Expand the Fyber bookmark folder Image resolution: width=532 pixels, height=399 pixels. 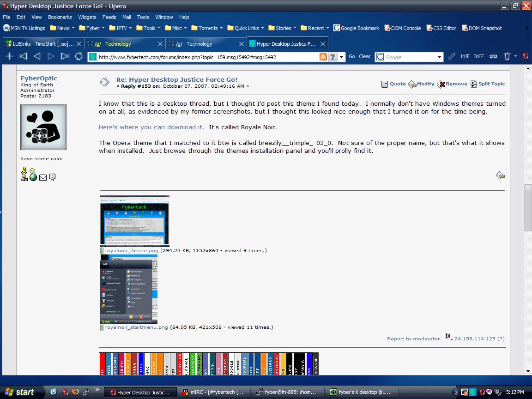click(91, 28)
